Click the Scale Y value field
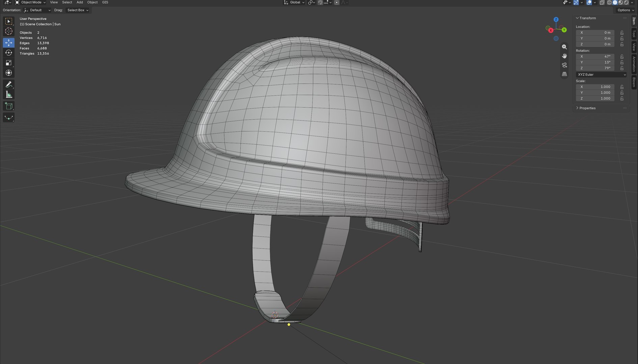 click(x=595, y=93)
